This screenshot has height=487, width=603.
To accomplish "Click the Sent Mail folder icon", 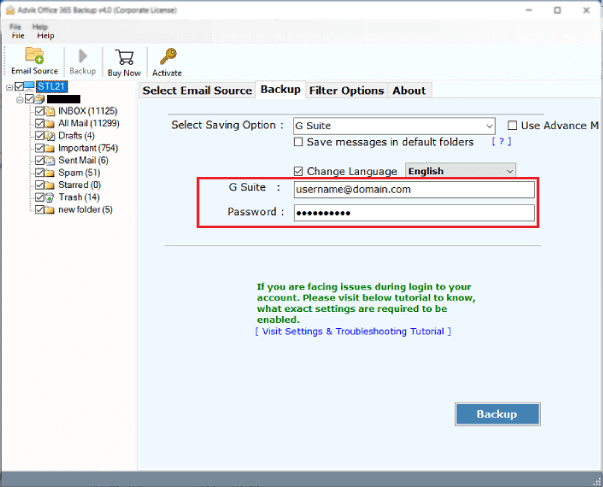I will tap(50, 160).
